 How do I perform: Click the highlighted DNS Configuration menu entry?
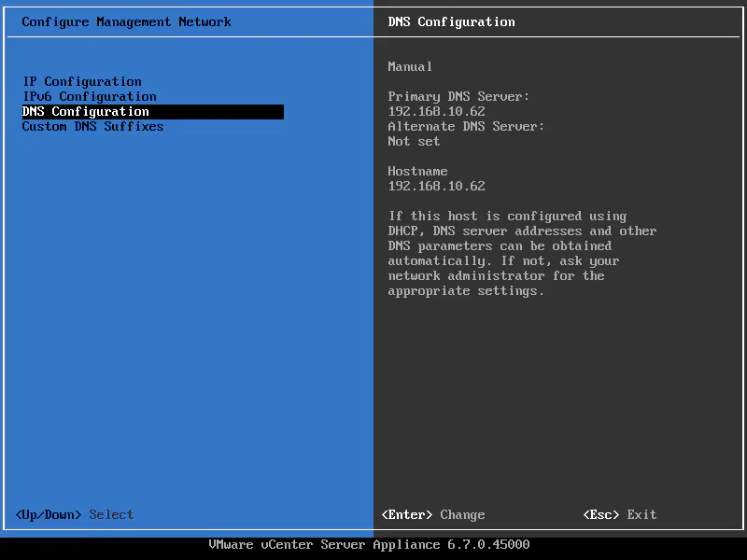click(x=86, y=111)
